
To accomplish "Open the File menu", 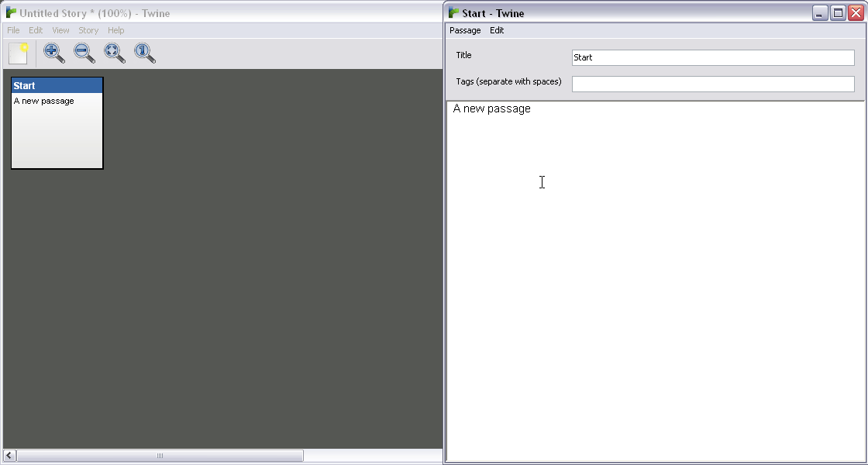I will coord(13,30).
